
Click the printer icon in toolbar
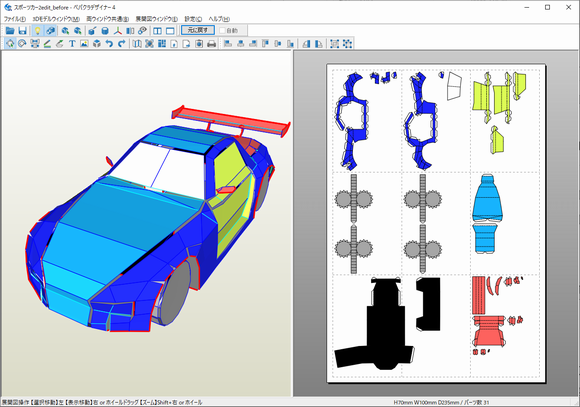(212, 44)
